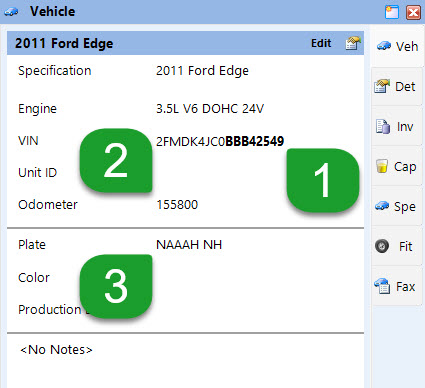This screenshot has width=425, height=388.
Task: Open the vehicle details icon beside Edit
Action: click(353, 43)
